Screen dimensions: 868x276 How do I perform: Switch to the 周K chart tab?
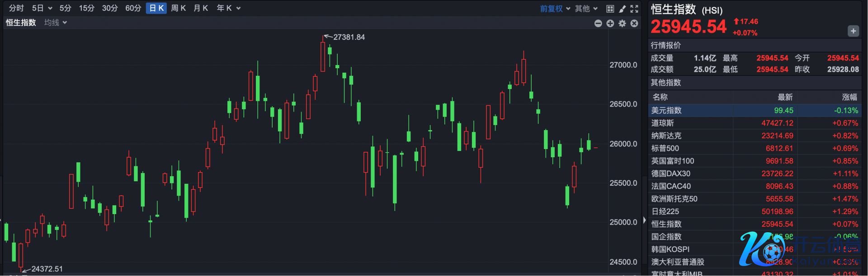tap(179, 8)
